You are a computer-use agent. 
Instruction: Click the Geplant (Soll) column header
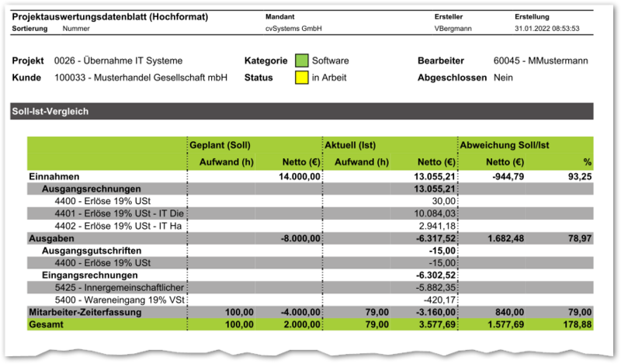point(220,145)
